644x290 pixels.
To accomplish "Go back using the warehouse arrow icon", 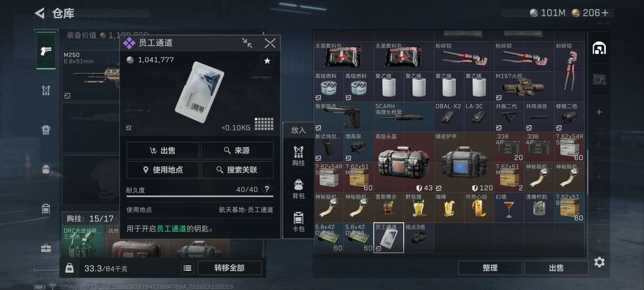I will [39, 13].
